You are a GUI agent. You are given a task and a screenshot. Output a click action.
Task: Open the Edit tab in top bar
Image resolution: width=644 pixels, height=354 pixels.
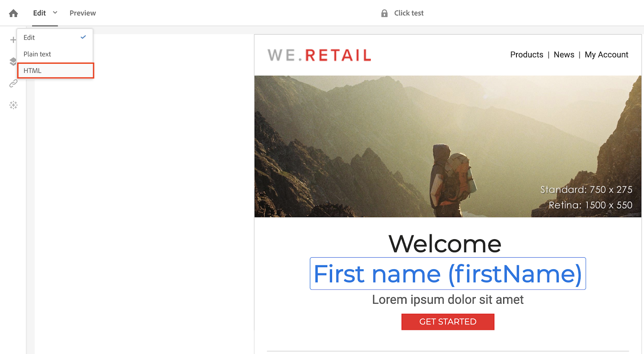[x=39, y=13]
